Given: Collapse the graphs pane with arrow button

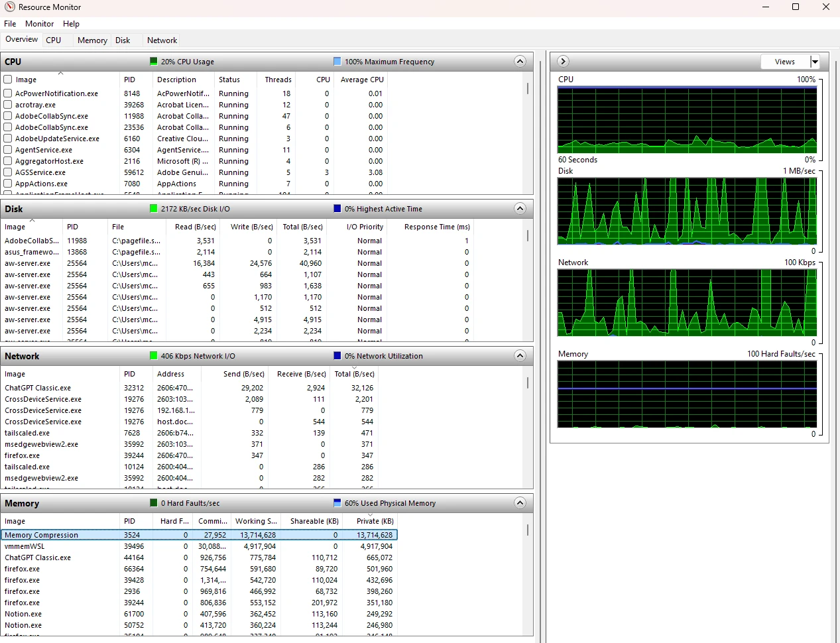Looking at the screenshot, I should (x=563, y=61).
